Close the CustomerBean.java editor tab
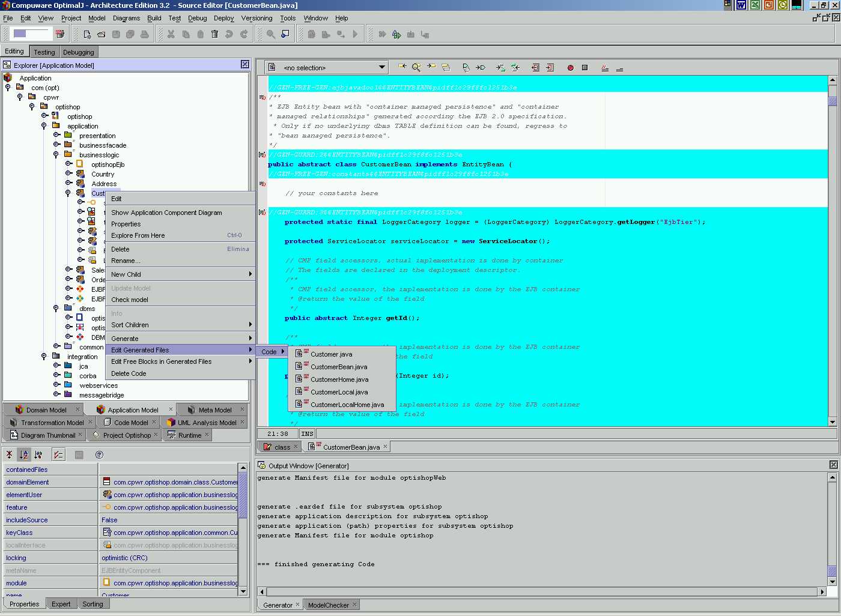841x616 pixels. point(386,446)
